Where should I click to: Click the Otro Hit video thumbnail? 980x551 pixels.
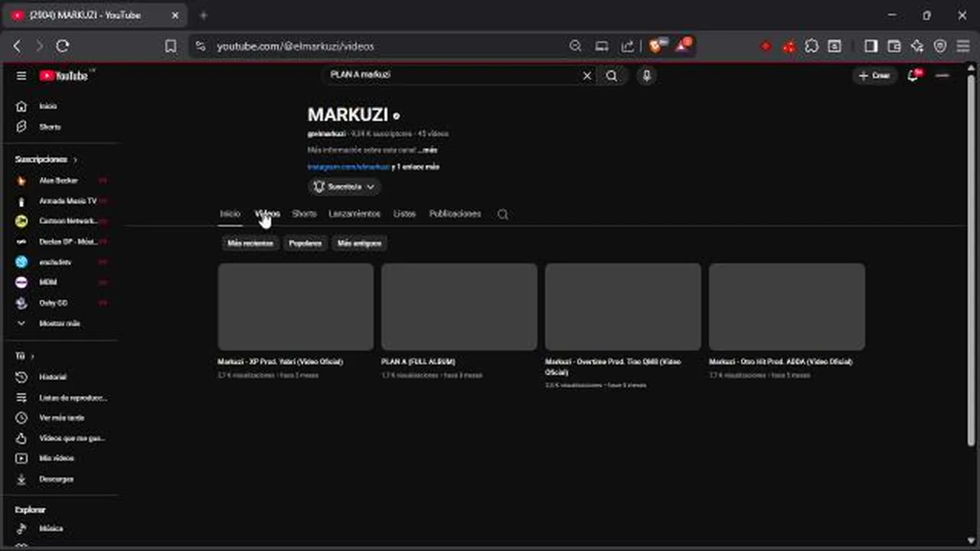(x=787, y=307)
